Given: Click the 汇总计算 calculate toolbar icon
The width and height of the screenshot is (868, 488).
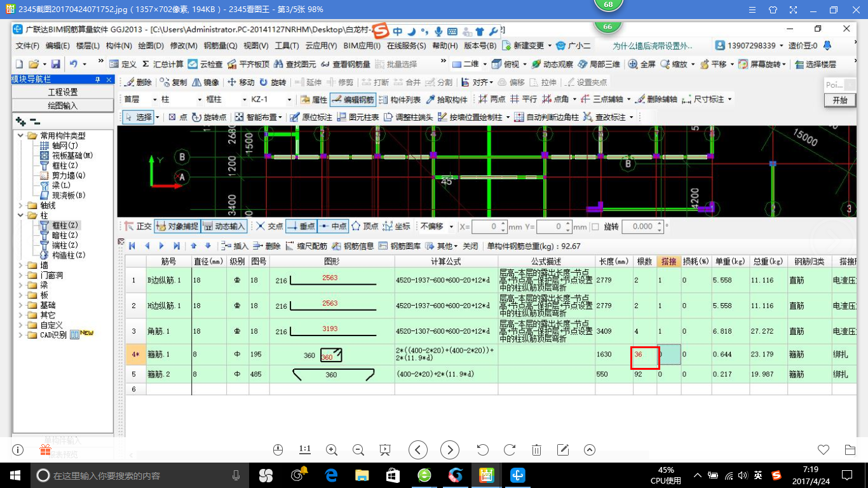Looking at the screenshot, I should point(163,64).
